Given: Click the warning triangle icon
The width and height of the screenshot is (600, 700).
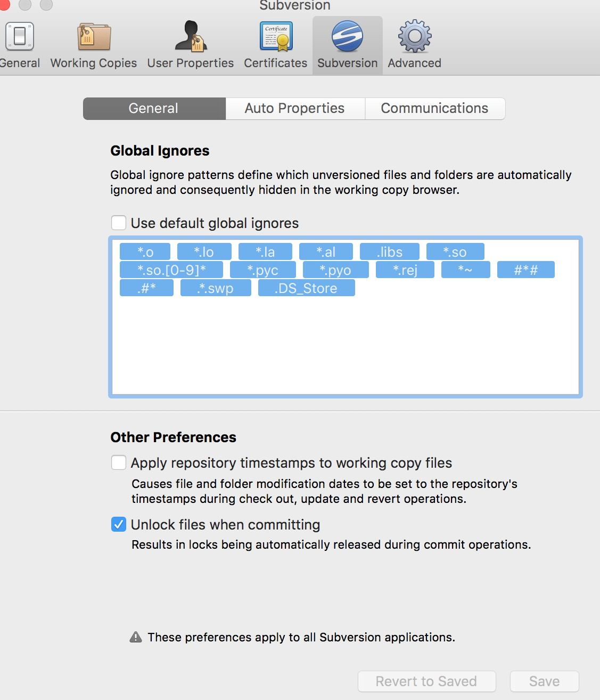Looking at the screenshot, I should 136,637.
